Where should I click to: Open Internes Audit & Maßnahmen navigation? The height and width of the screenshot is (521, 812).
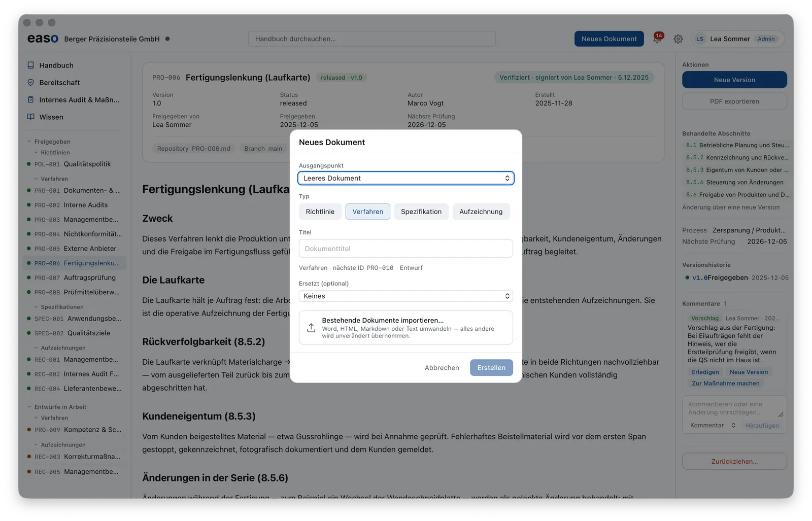click(74, 100)
